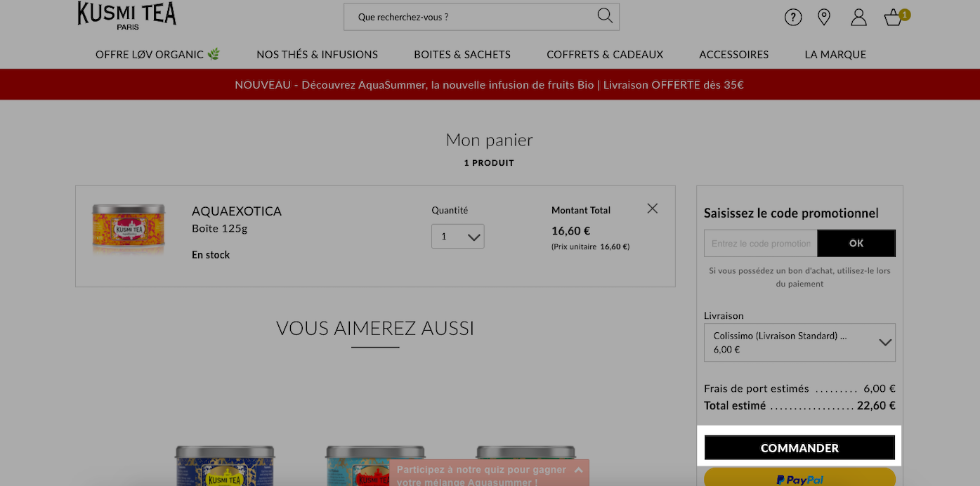Open the Livraison Colissimo dropdown
Screen dimensions: 980x486
click(799, 343)
